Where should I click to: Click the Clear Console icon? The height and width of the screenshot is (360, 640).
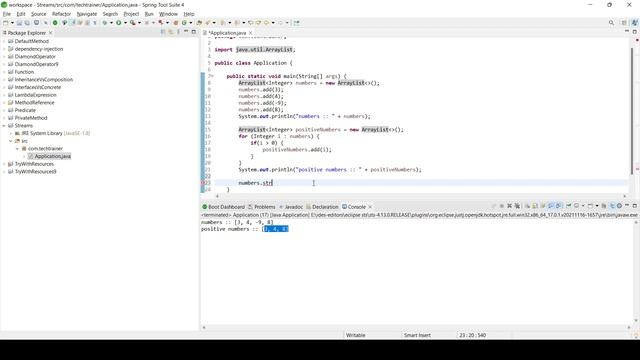(527, 206)
